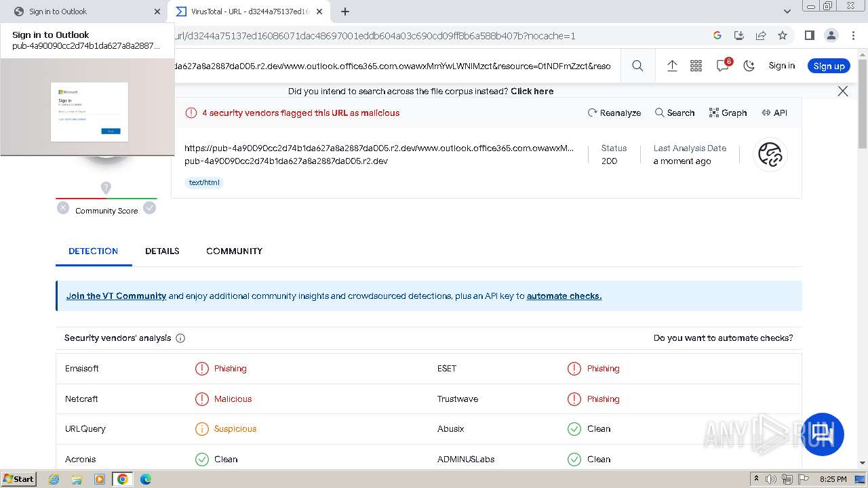
Task: Toggle dark mode moon icon
Action: [749, 66]
